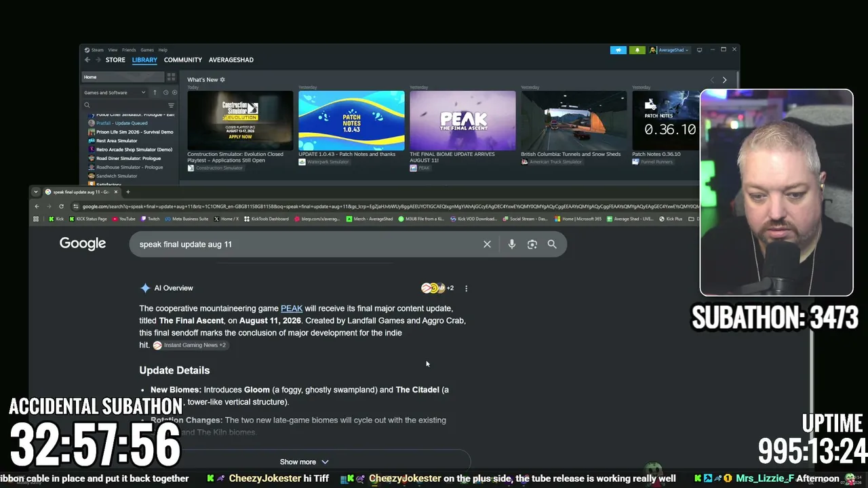Open Construction Simulator Evolution news thumbnail

click(x=240, y=121)
